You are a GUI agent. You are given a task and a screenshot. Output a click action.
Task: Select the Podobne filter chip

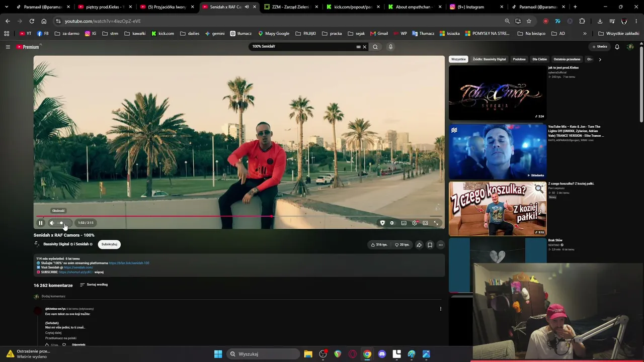pos(519,59)
